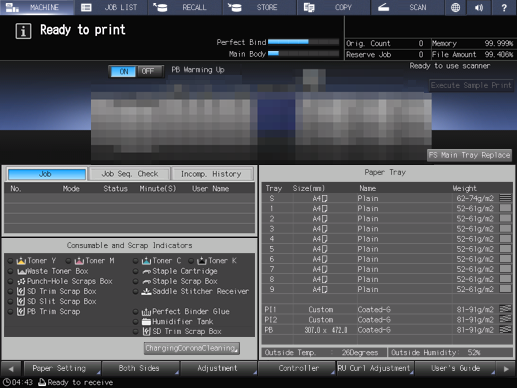Switch to the RECALL tab
The width and height of the screenshot is (517, 388).
pyautogui.click(x=185, y=7)
